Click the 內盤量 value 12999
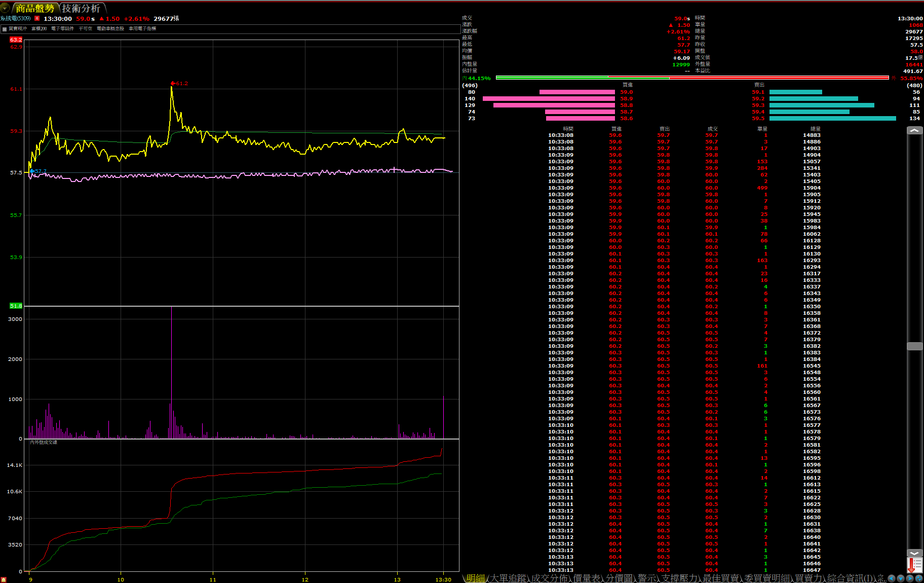This screenshot has width=924, height=583. click(681, 64)
